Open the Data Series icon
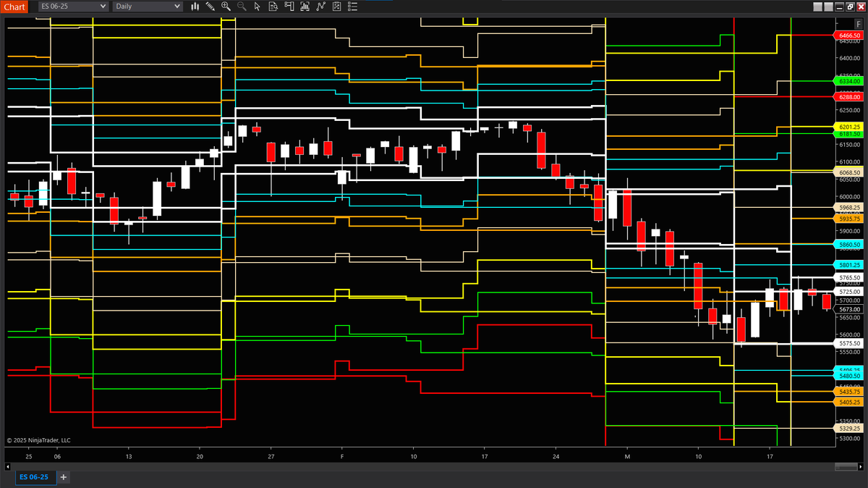Viewport: 868px width, 488px height. 305,7
